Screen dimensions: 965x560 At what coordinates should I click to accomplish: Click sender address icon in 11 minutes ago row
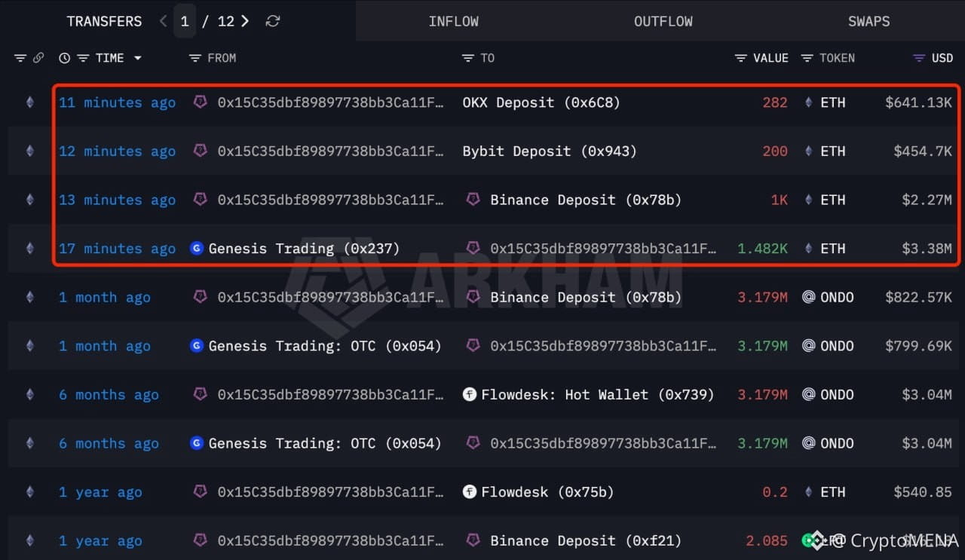[x=200, y=102]
